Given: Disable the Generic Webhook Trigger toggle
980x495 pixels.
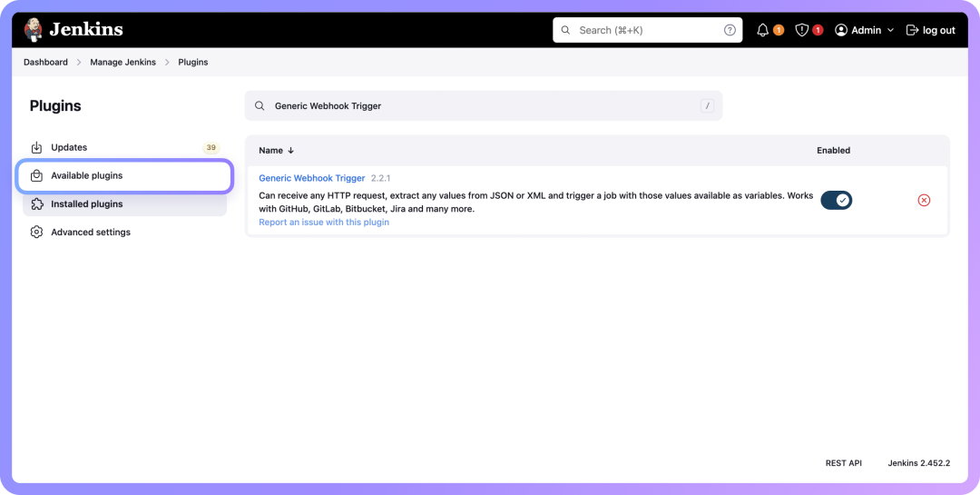Looking at the screenshot, I should point(837,200).
